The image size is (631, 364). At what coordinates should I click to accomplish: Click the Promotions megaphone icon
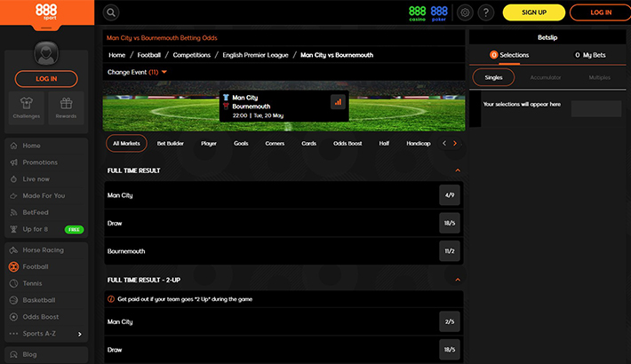click(x=13, y=162)
